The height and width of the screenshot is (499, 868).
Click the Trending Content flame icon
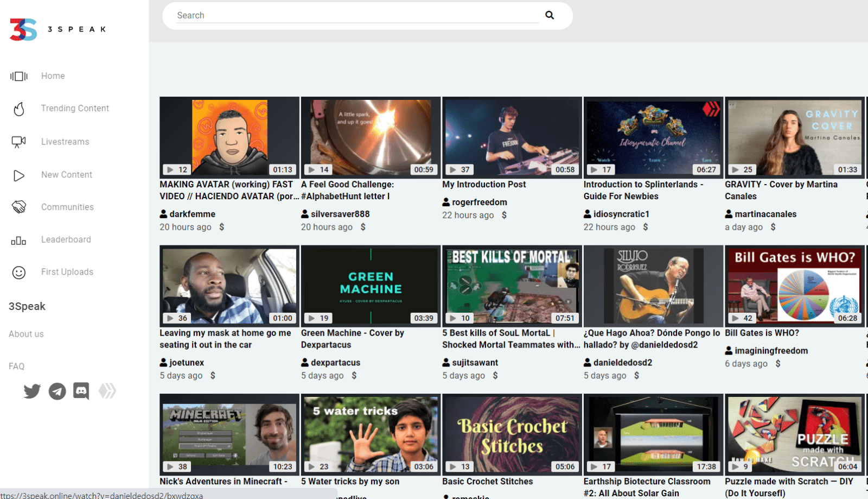pyautogui.click(x=19, y=109)
